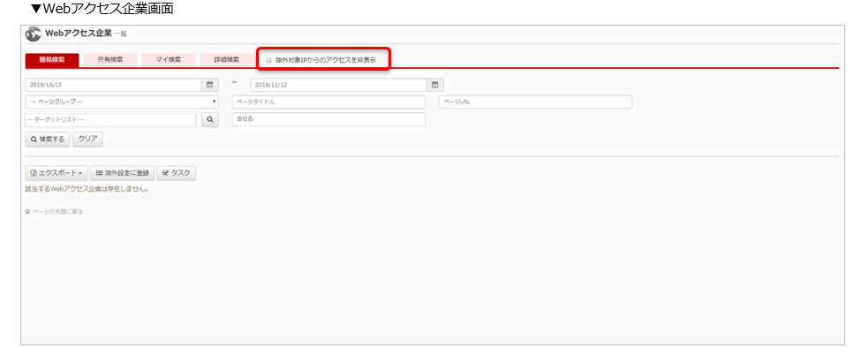This screenshot has width=868, height=348.
Task: Click the Webアクセス企業 globe icon
Action: pyautogui.click(x=34, y=34)
